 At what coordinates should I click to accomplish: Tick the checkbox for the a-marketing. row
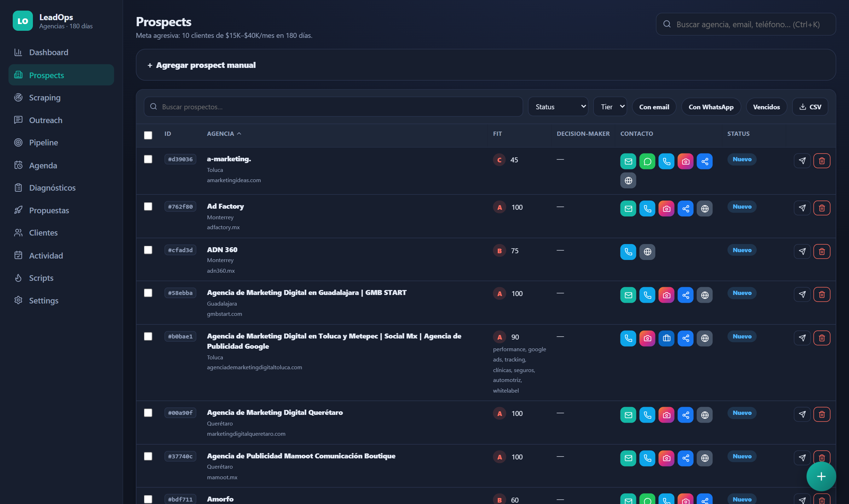tap(148, 159)
